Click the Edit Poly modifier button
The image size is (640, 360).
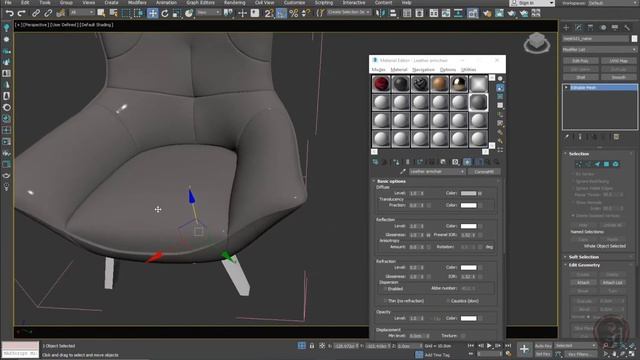(x=580, y=61)
